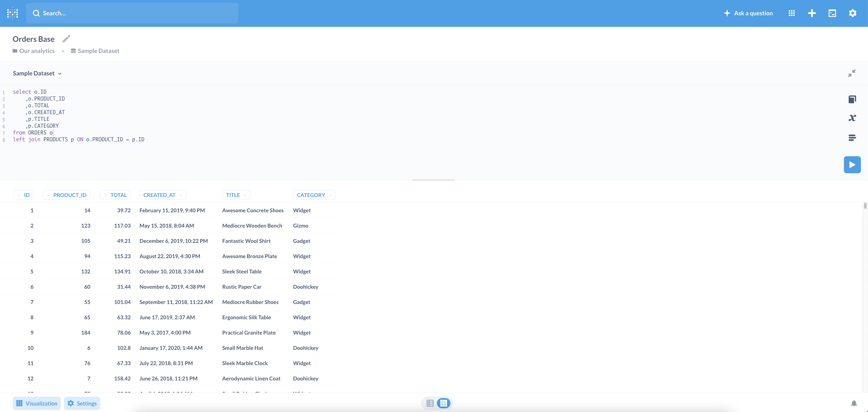Expand the TOTAL column options
This screenshot has height=412, width=868.
(115, 195)
